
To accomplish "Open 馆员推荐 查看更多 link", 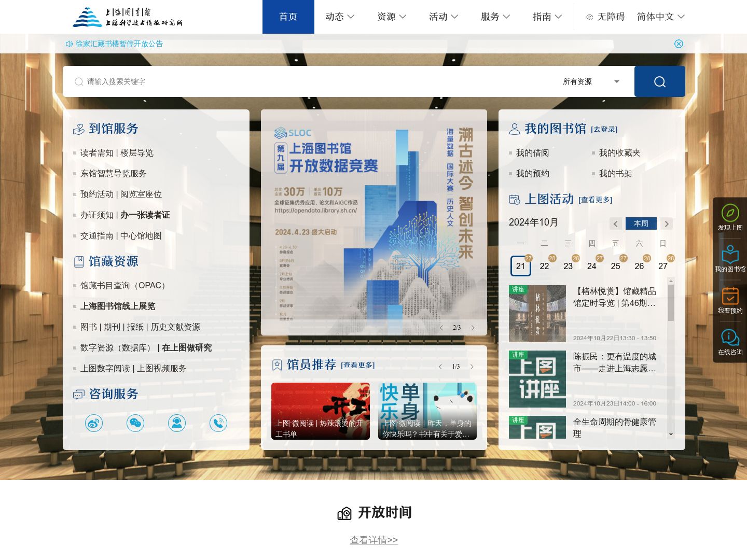I will [358, 366].
